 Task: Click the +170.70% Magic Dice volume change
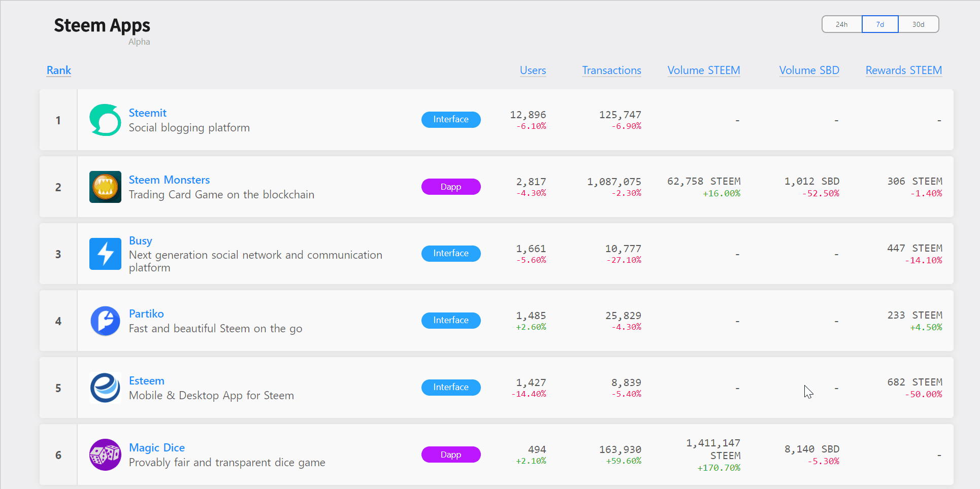(x=719, y=468)
